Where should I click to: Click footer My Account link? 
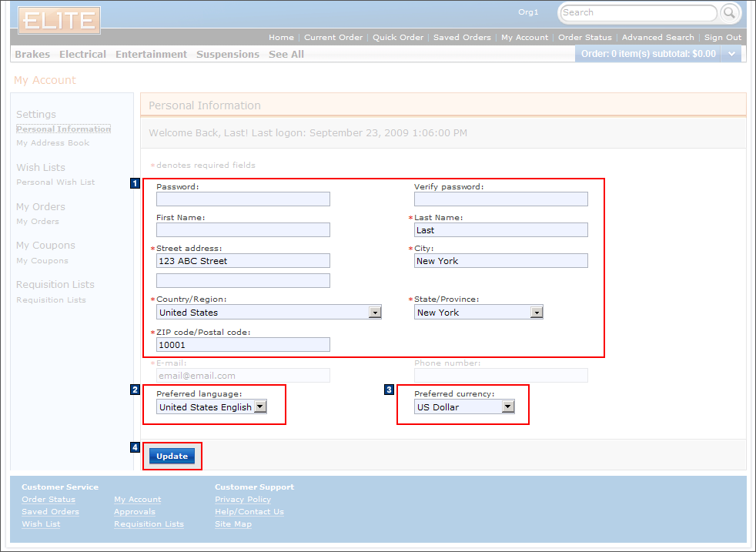(137, 500)
